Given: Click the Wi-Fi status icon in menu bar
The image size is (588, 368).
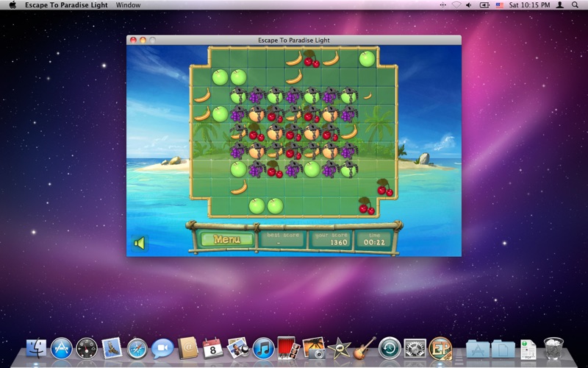Looking at the screenshot, I should (x=456, y=5).
